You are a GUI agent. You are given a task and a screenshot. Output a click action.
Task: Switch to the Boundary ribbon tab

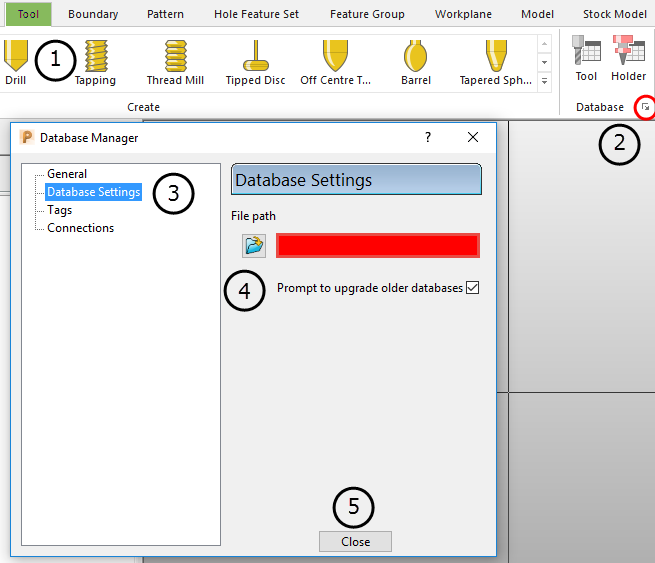tap(93, 14)
